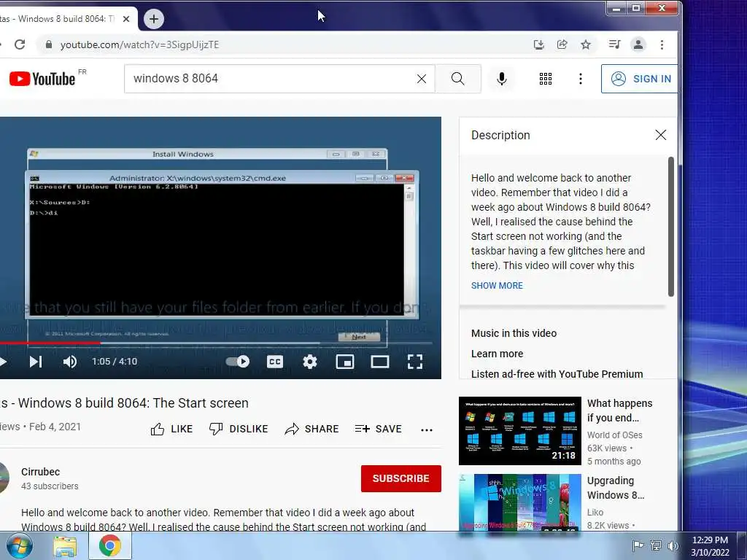Close the Description panel
The image size is (747, 560).
pyautogui.click(x=661, y=135)
